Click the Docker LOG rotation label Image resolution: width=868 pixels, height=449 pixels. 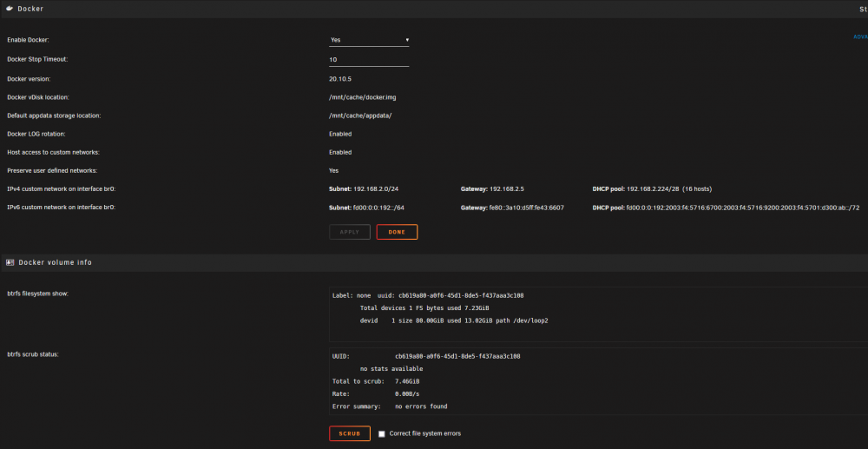pyautogui.click(x=35, y=134)
